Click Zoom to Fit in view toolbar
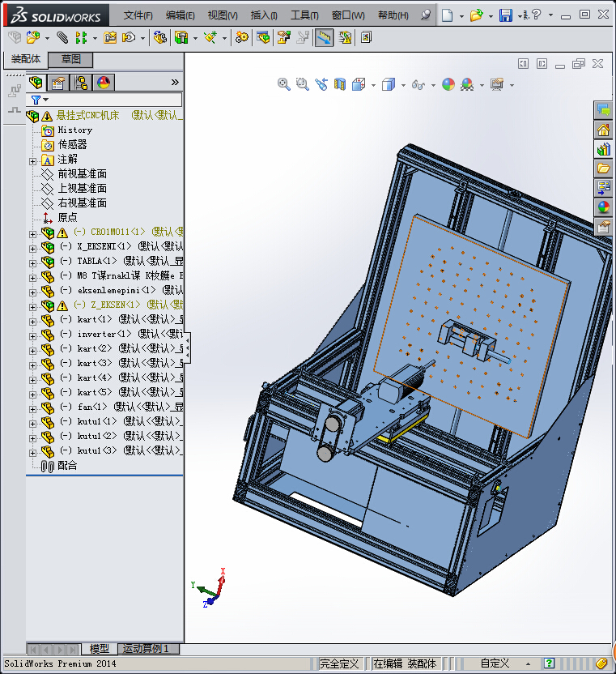Viewport: 616px width, 674px height. pyautogui.click(x=283, y=84)
